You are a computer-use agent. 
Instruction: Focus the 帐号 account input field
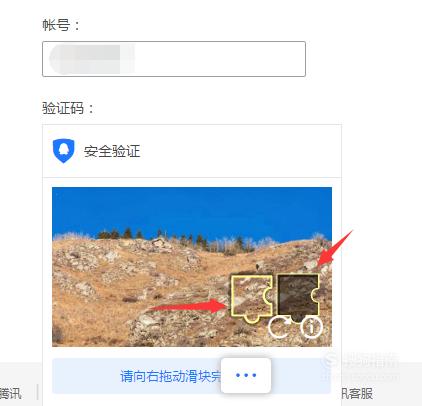(x=174, y=59)
